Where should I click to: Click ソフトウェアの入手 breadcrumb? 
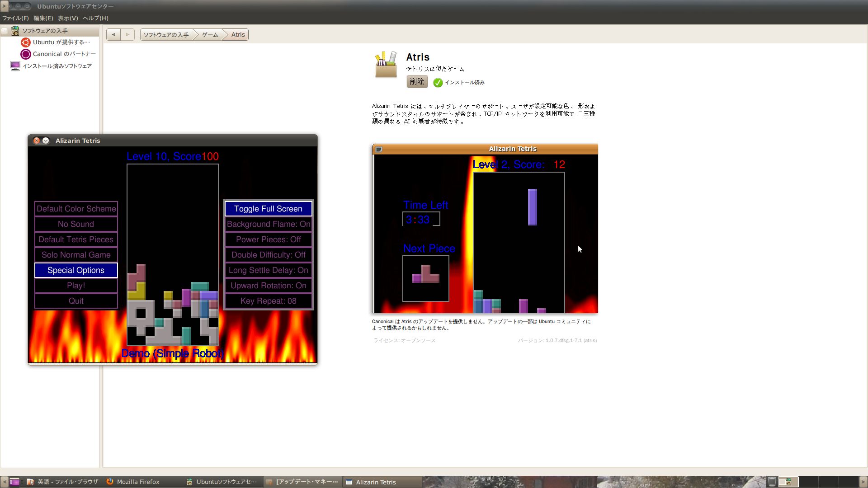tap(166, 35)
